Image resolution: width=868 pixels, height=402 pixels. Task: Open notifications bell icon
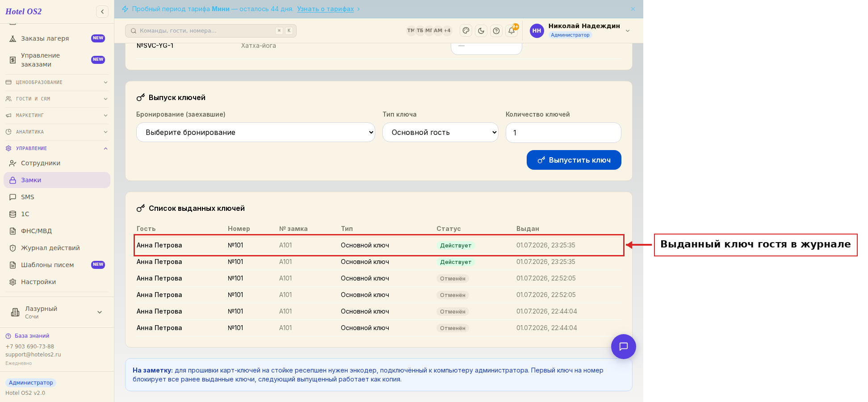[x=512, y=31]
